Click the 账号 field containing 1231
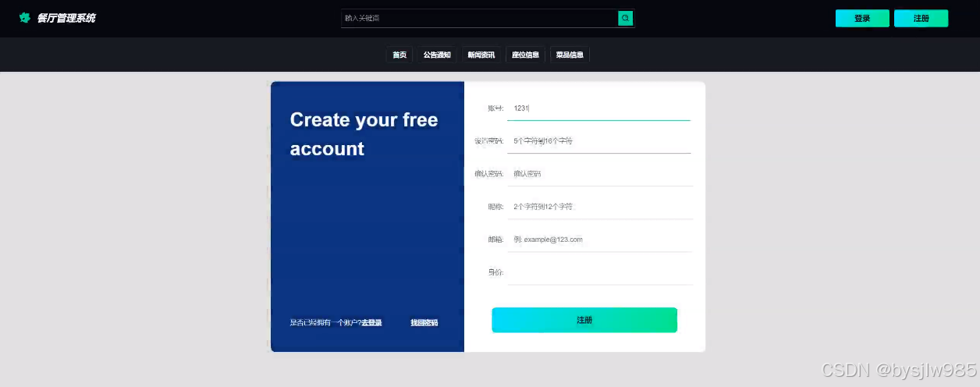 599,108
